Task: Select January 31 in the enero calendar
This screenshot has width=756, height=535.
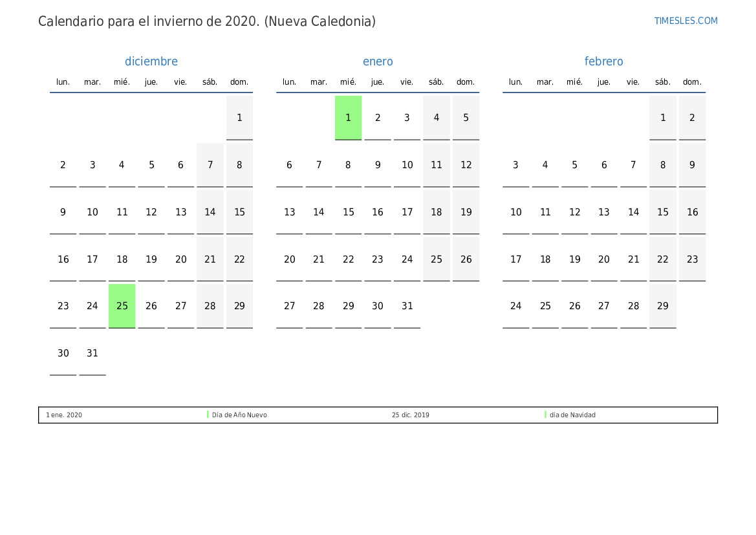Action: click(407, 307)
